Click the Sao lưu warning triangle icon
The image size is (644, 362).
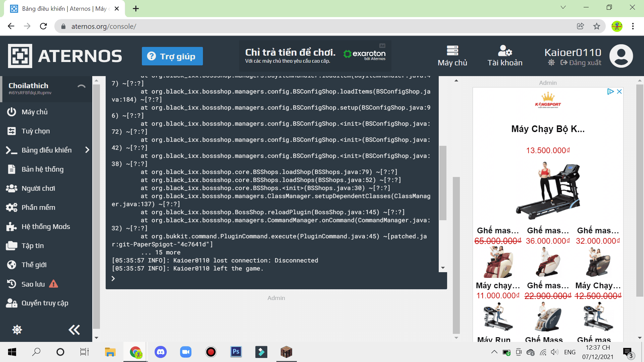click(x=53, y=284)
